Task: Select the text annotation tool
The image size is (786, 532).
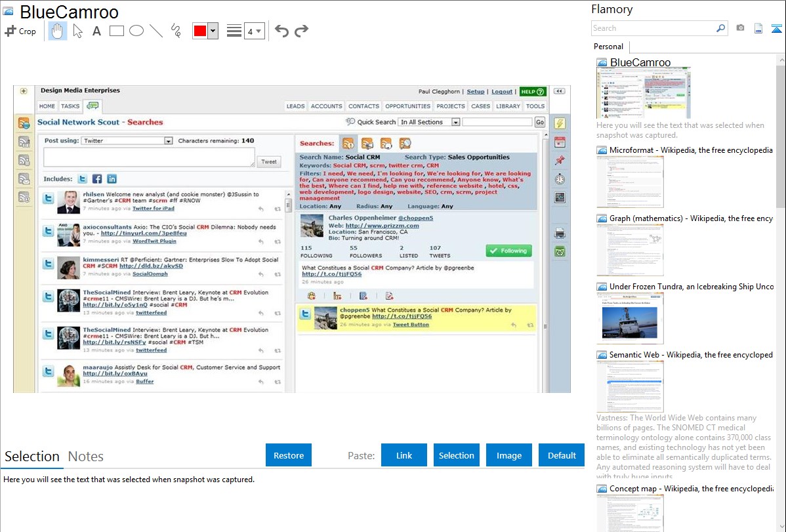Action: click(96, 31)
